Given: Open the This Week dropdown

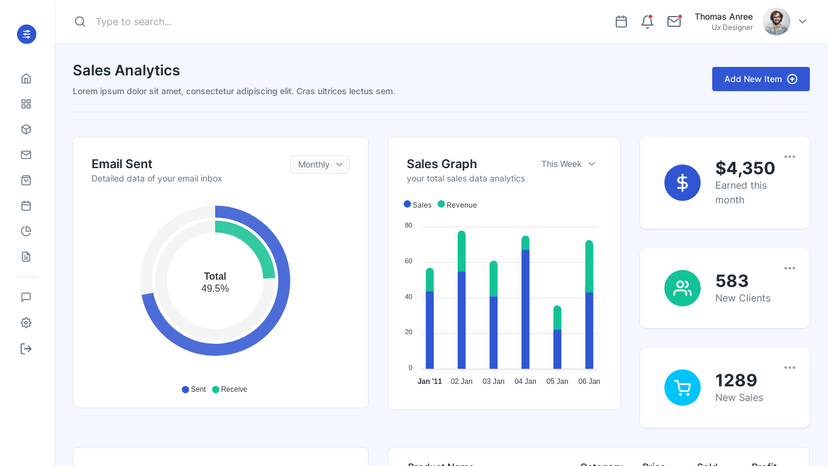Looking at the screenshot, I should tap(568, 164).
